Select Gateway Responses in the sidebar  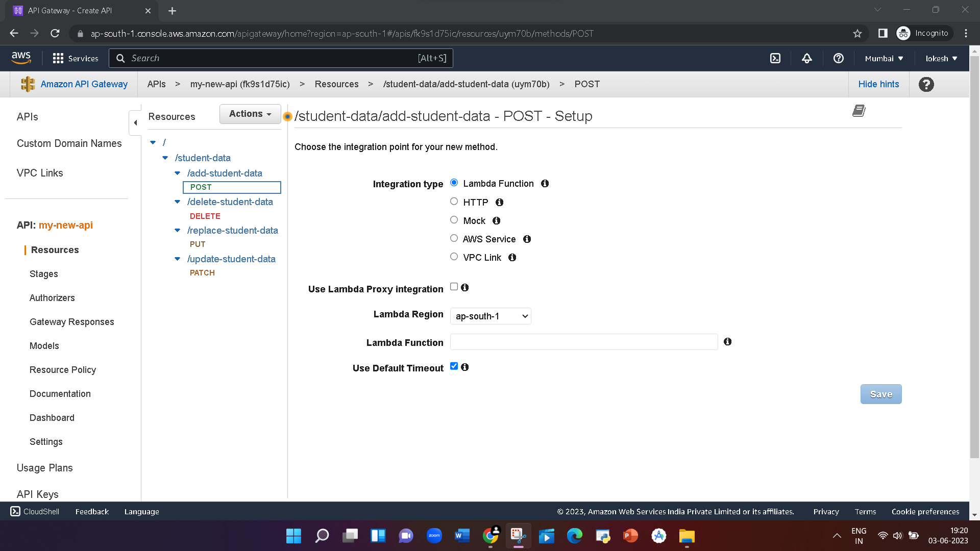click(x=71, y=321)
